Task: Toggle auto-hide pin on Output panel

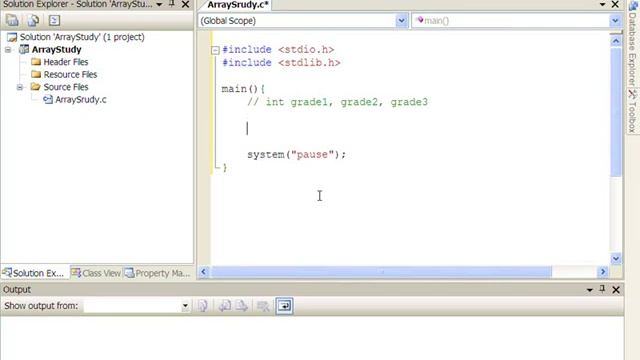Action: 602,289
